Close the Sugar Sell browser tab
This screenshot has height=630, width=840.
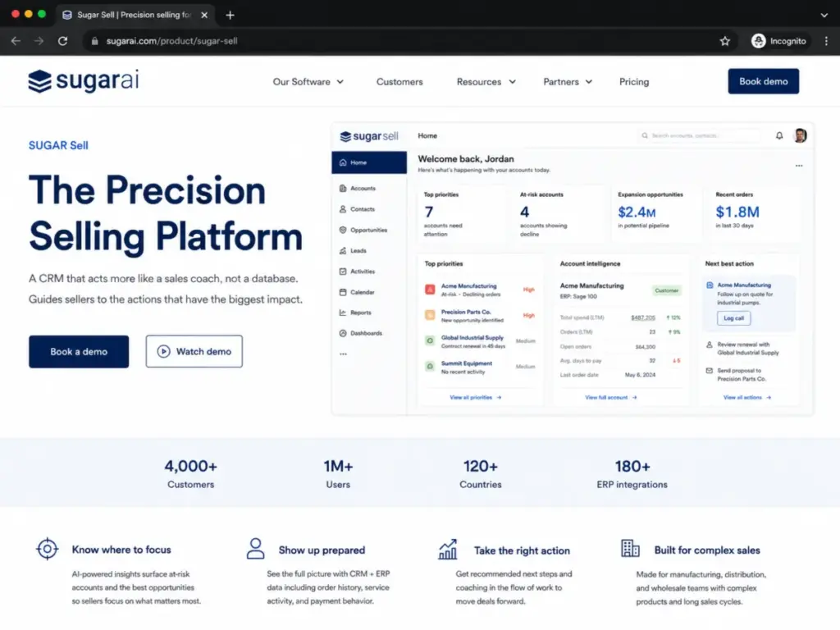click(x=204, y=15)
